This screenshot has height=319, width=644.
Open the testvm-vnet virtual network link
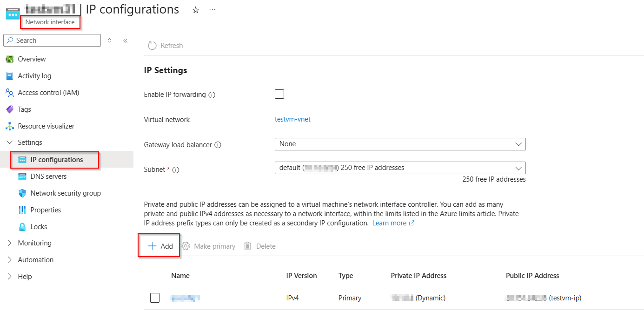click(x=292, y=119)
